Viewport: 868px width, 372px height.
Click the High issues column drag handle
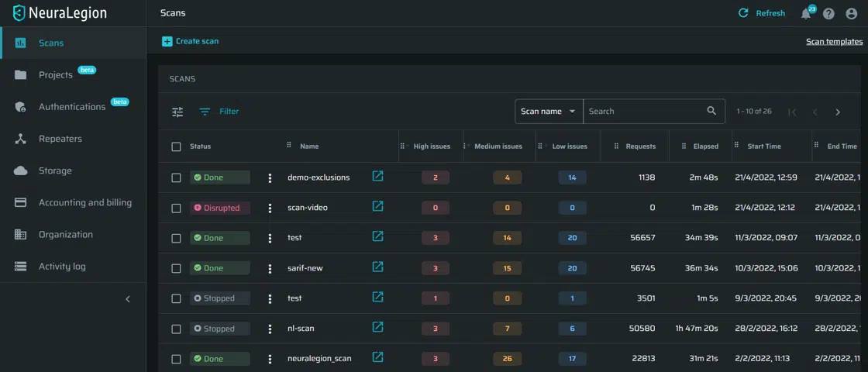[402, 146]
